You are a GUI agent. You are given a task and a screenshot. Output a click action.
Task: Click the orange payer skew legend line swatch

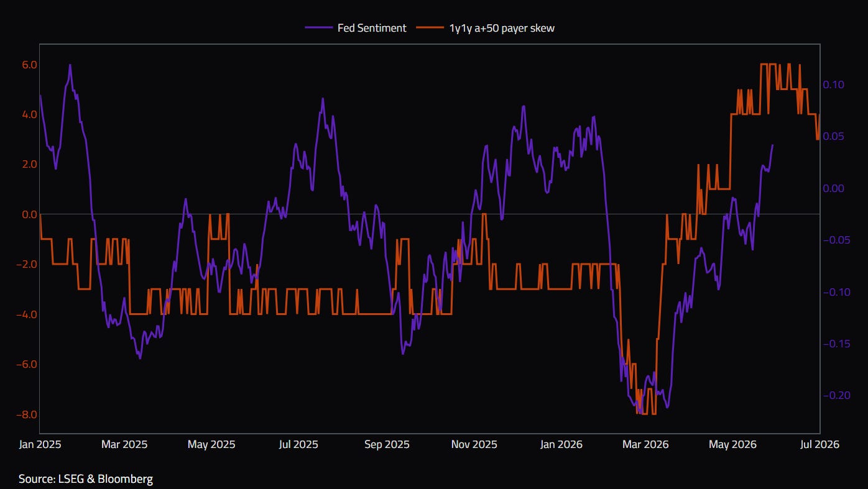(430, 28)
